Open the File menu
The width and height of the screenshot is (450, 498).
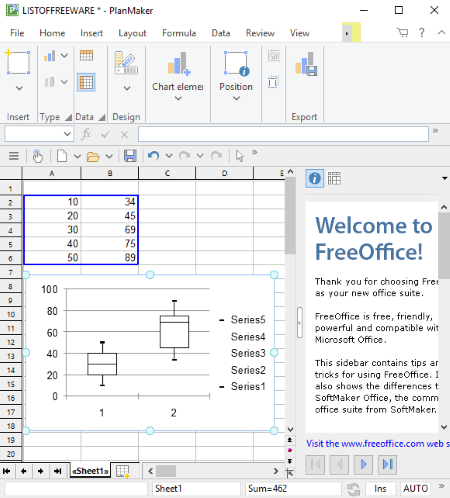(x=17, y=33)
